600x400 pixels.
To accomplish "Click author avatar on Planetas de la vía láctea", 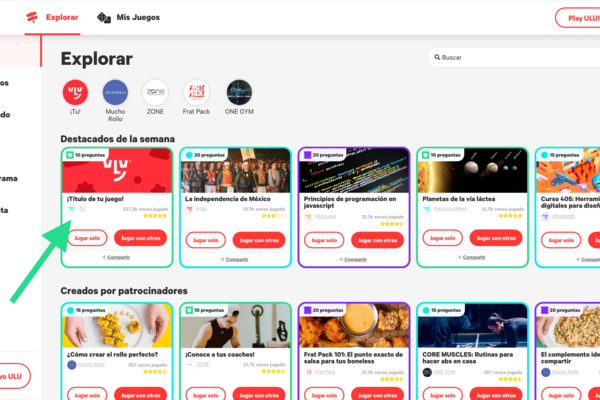I will [427, 209].
